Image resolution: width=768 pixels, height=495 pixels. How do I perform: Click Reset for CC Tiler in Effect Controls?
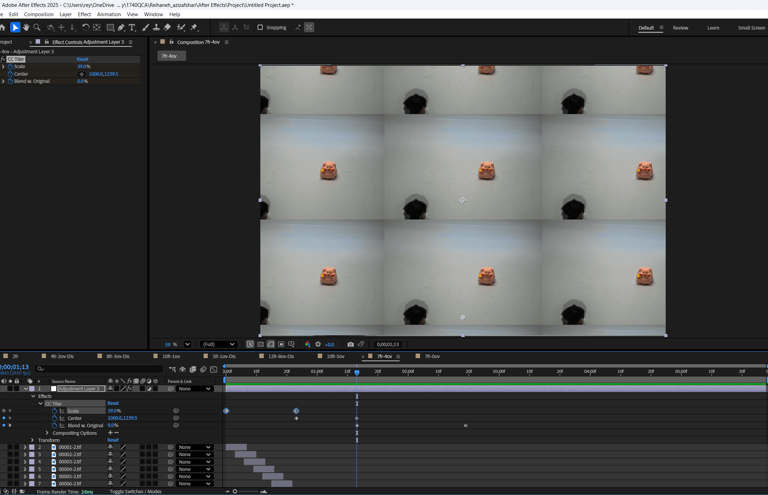click(82, 59)
